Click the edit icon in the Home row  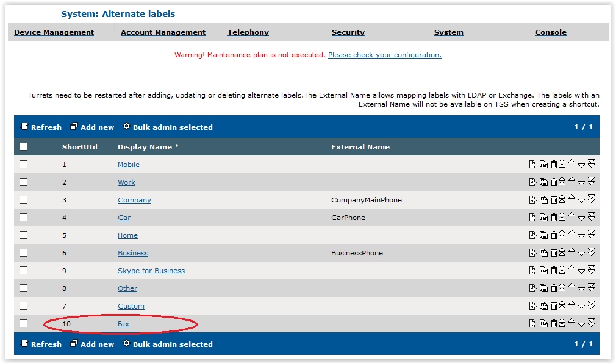tap(532, 235)
